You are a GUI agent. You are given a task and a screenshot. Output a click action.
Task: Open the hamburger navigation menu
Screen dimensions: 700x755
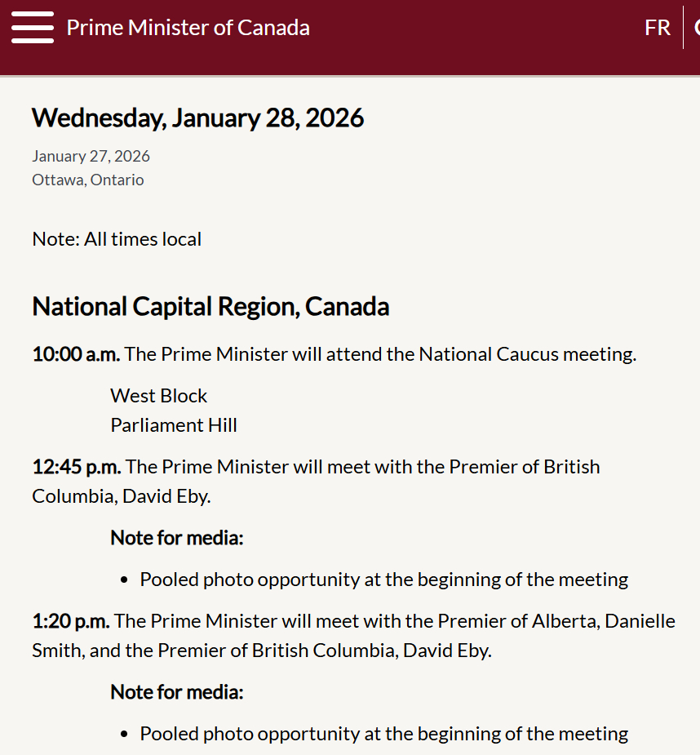pos(33,28)
